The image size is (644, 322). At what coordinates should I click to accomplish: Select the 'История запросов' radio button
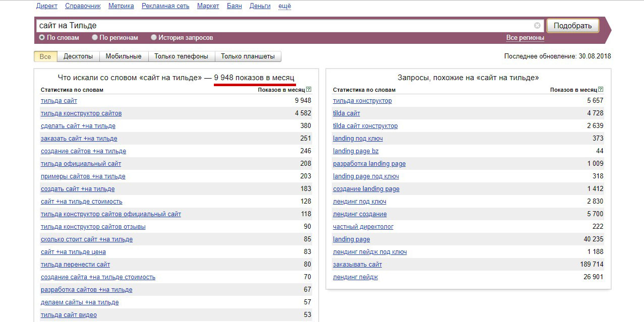154,38
